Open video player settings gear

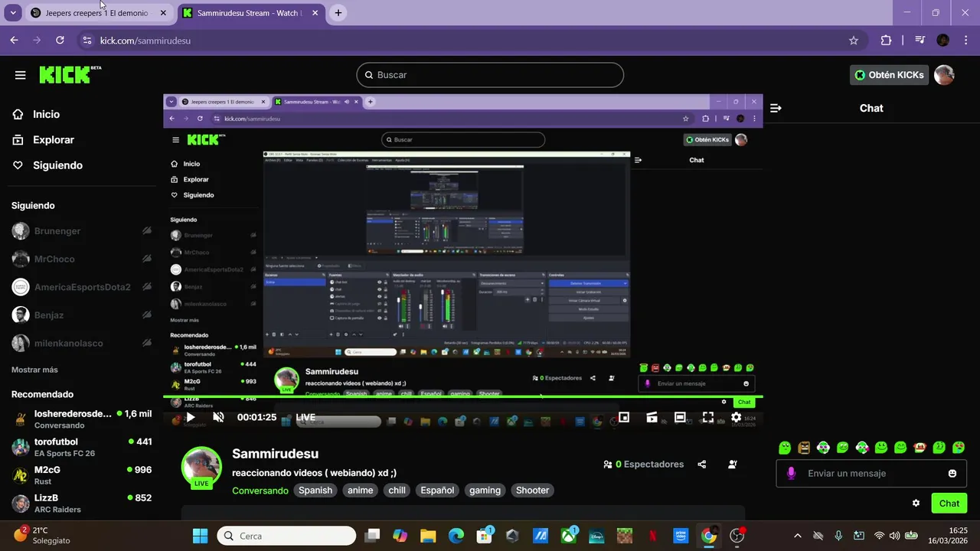[x=736, y=417]
